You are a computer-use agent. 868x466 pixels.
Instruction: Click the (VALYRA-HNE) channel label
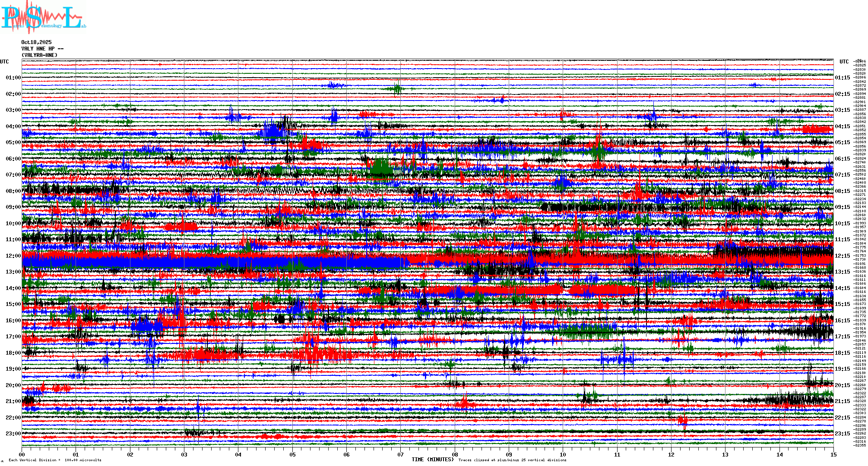click(x=39, y=55)
